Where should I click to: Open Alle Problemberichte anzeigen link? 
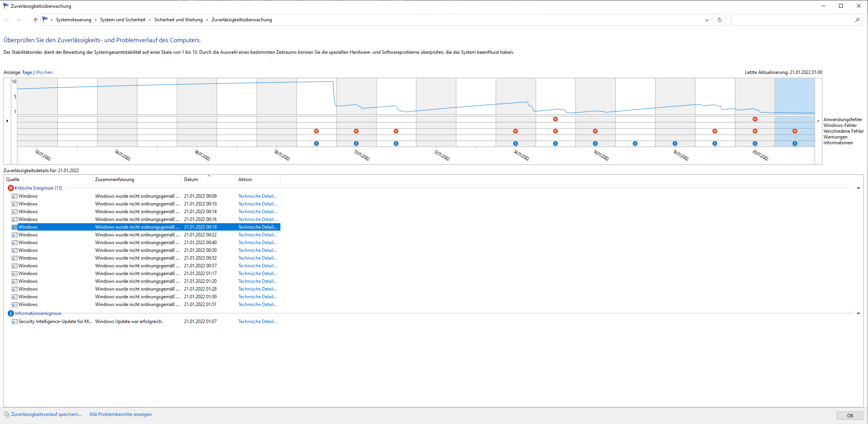[x=120, y=414]
